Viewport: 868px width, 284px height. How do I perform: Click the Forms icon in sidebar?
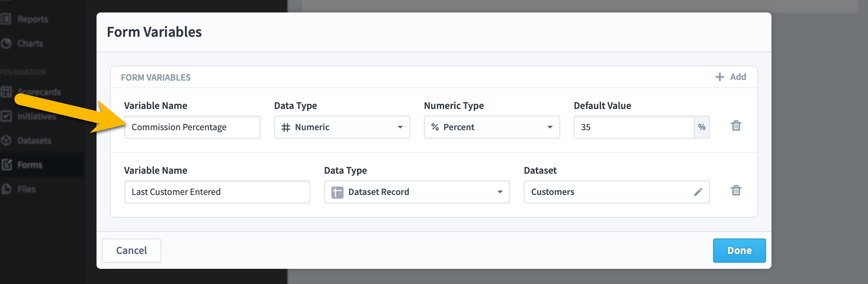7,165
